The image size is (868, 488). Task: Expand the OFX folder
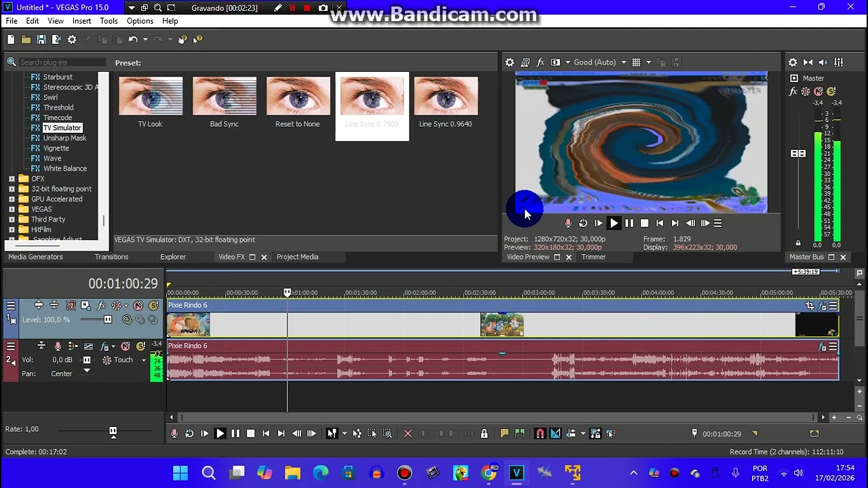(x=12, y=179)
